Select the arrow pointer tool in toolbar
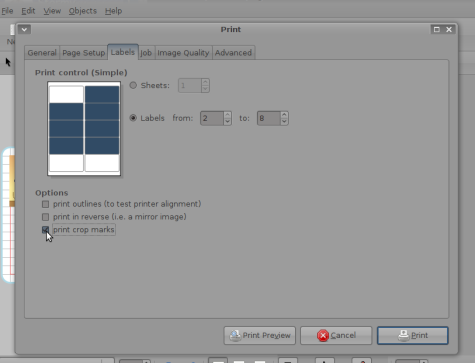 coord(8,62)
